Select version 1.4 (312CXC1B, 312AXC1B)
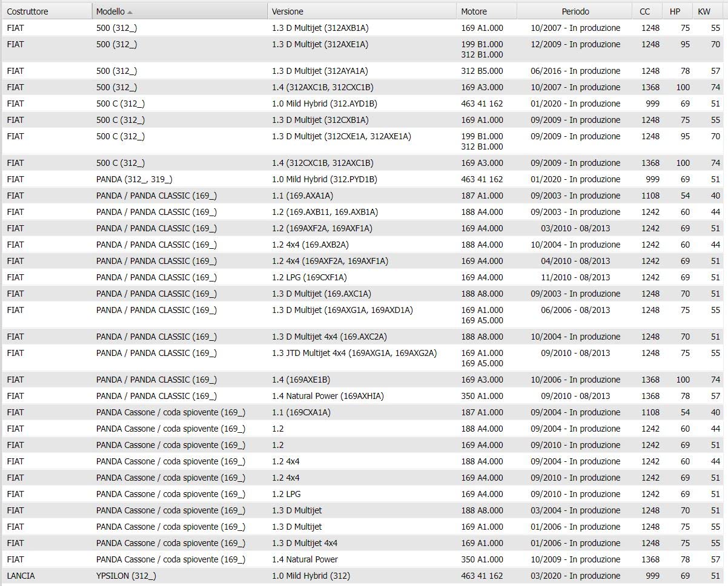This screenshot has width=728, height=586. [323, 163]
